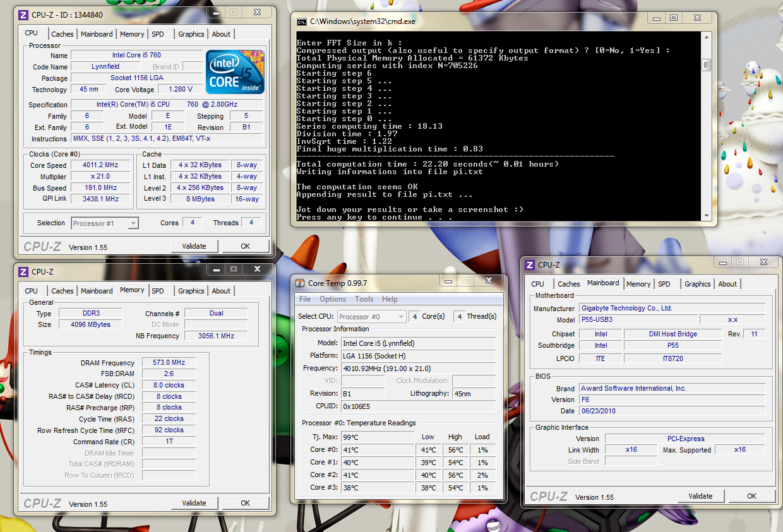Click the Manufacturer field Gigabyte Technology Co., Ltd.

tap(672, 308)
